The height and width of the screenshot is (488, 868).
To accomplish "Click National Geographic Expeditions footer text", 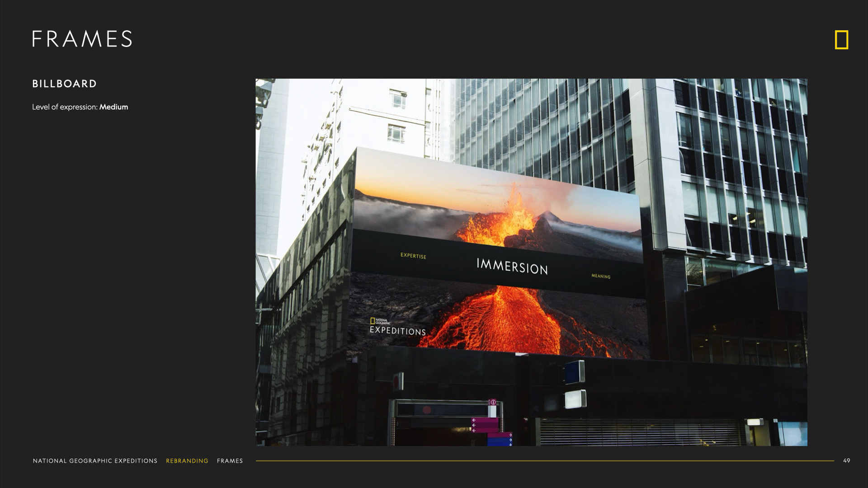I will [95, 461].
